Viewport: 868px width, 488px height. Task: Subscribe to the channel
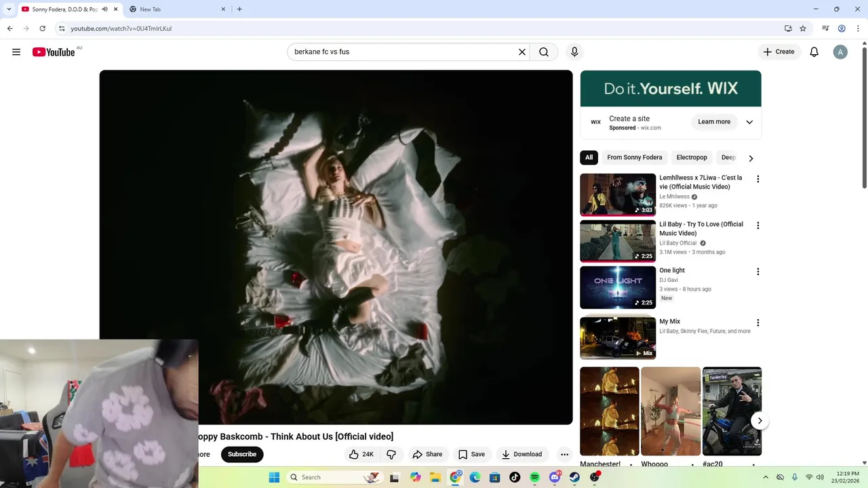point(242,454)
